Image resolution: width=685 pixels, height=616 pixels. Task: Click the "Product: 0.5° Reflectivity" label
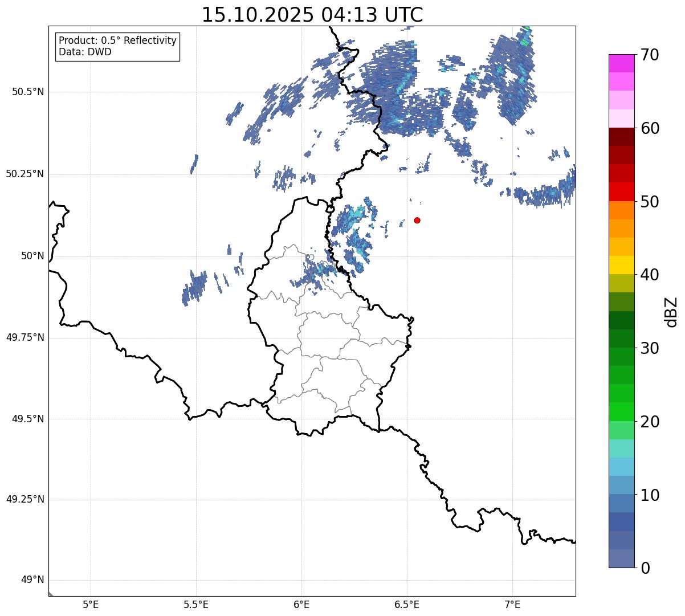tap(118, 41)
